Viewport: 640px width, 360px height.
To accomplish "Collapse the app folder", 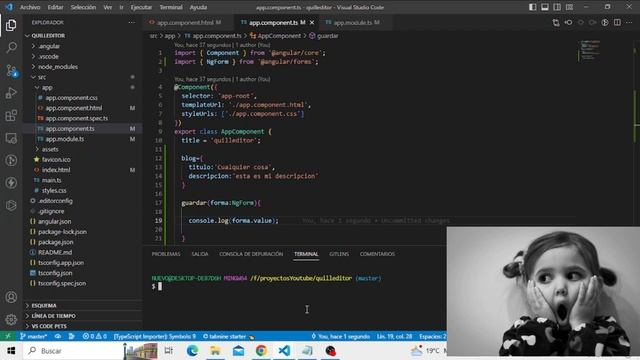I will [x=47, y=87].
